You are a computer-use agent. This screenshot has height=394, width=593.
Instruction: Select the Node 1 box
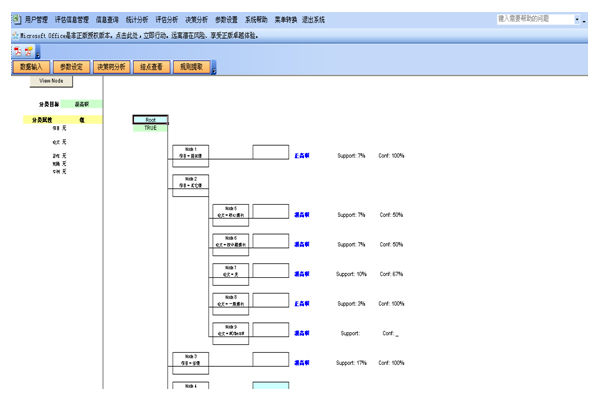point(191,156)
